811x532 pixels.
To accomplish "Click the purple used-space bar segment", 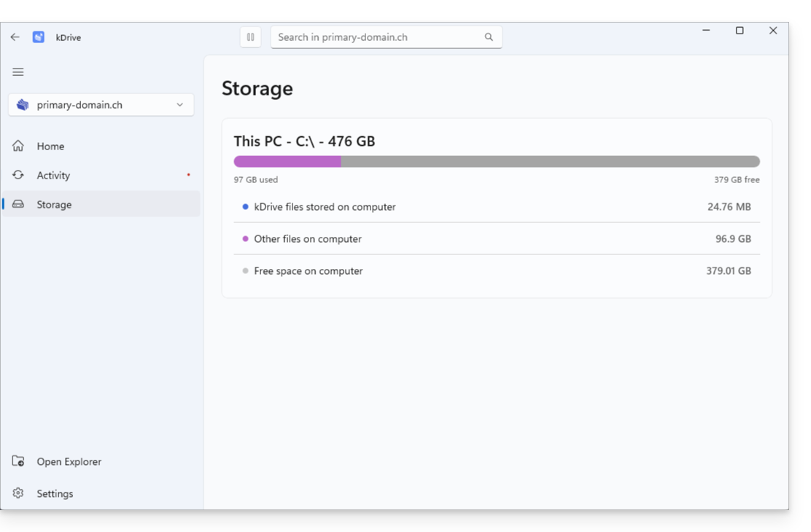I will (x=287, y=161).
